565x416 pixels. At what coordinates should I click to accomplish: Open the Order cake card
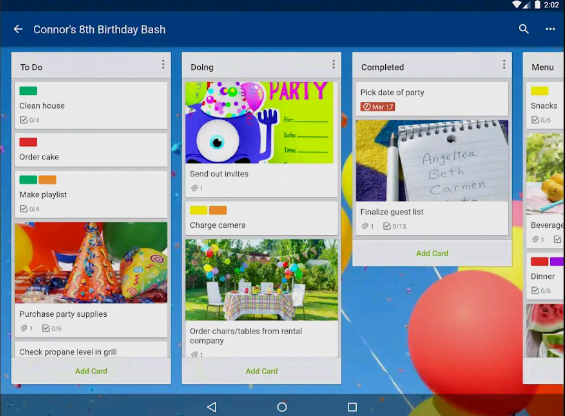point(91,150)
